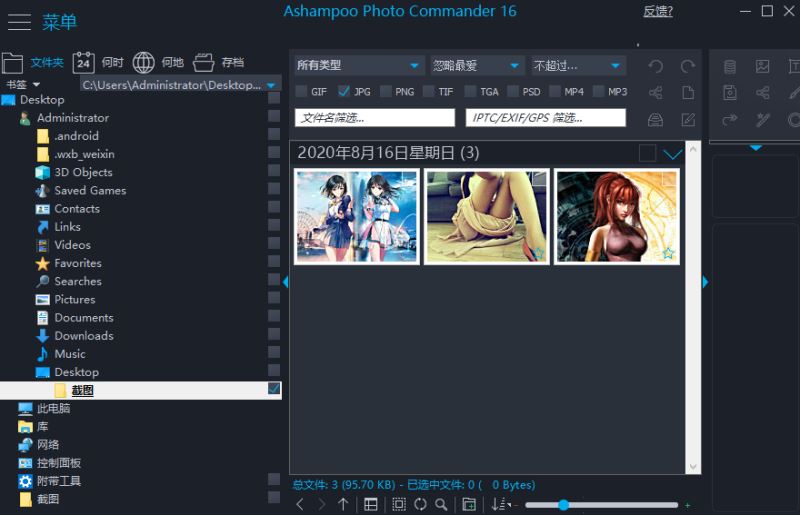
Task: Switch to the 文件夹 folder tab
Action: pos(33,63)
